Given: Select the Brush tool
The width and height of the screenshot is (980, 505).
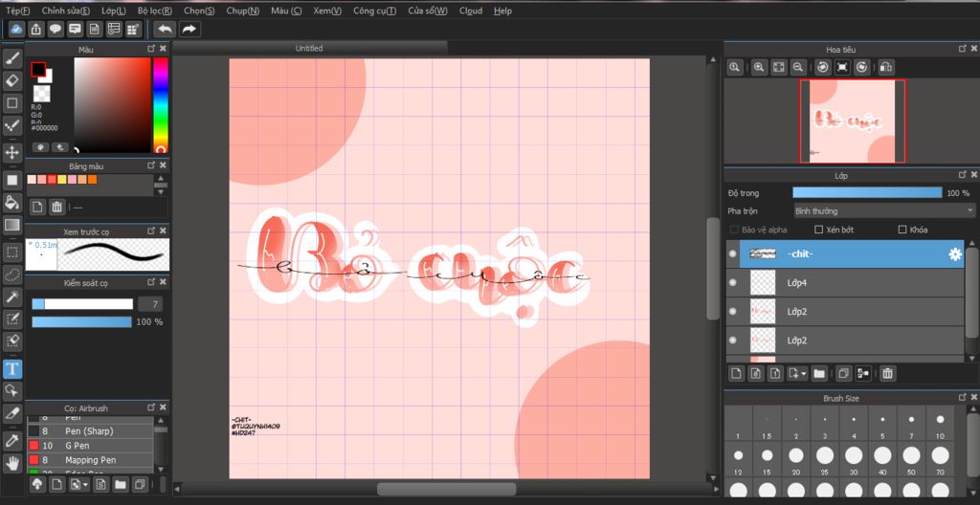Looking at the screenshot, I should (x=12, y=58).
